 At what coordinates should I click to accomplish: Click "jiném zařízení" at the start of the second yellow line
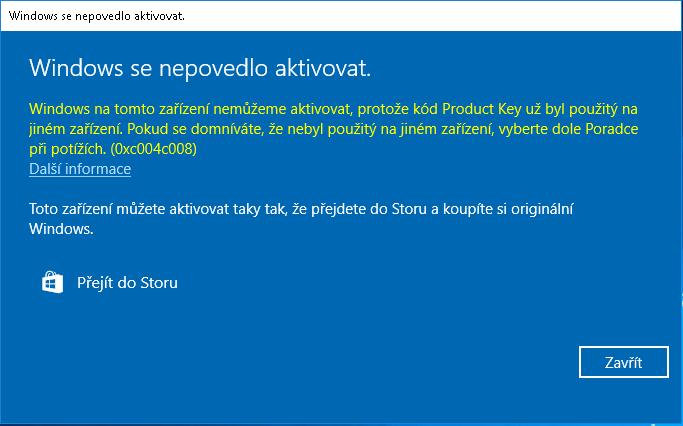[x=76, y=129]
